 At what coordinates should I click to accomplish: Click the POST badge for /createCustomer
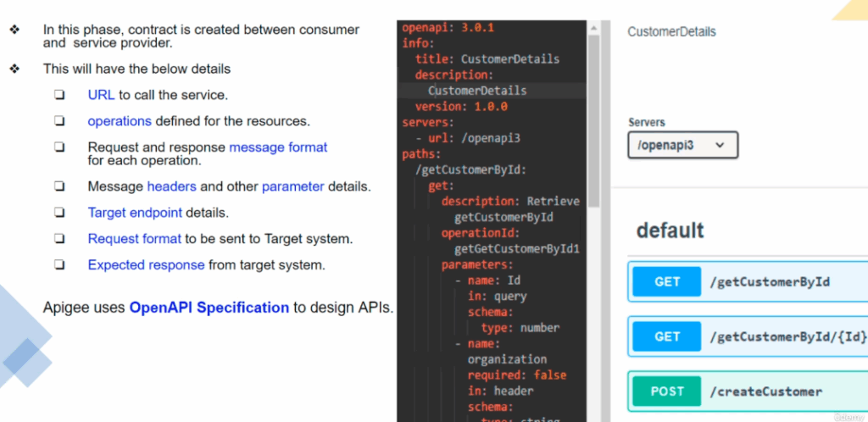(x=666, y=391)
